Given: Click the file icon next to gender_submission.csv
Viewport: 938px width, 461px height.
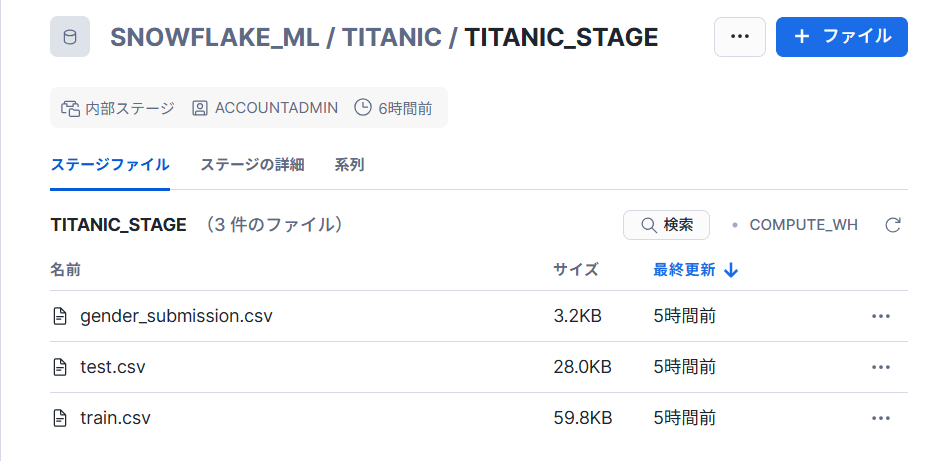Looking at the screenshot, I should (60, 316).
